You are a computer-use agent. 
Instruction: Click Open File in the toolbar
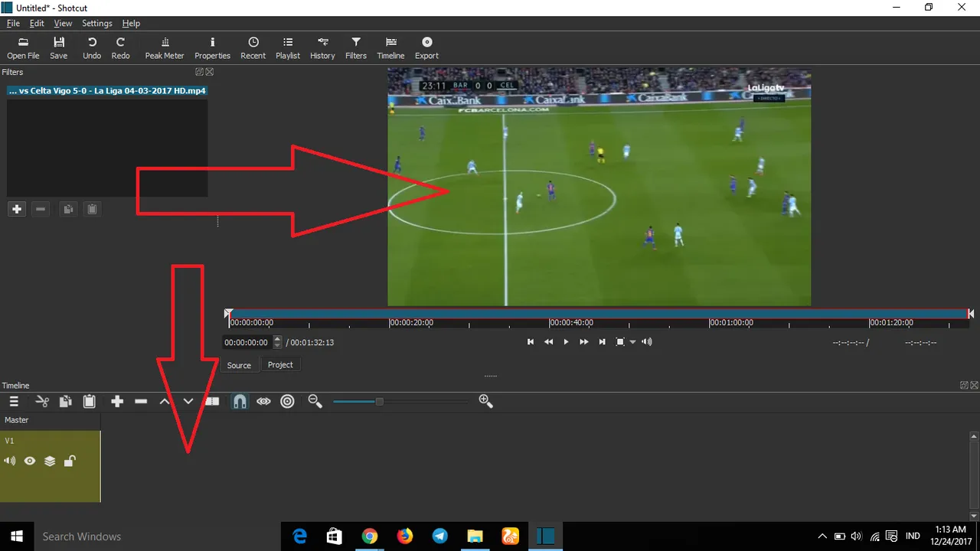pyautogui.click(x=23, y=48)
